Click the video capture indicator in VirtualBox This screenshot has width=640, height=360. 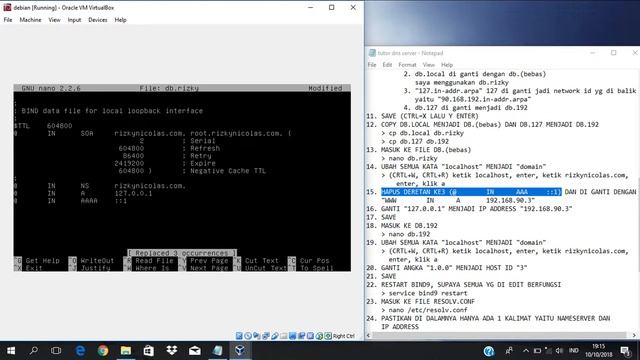(301, 336)
